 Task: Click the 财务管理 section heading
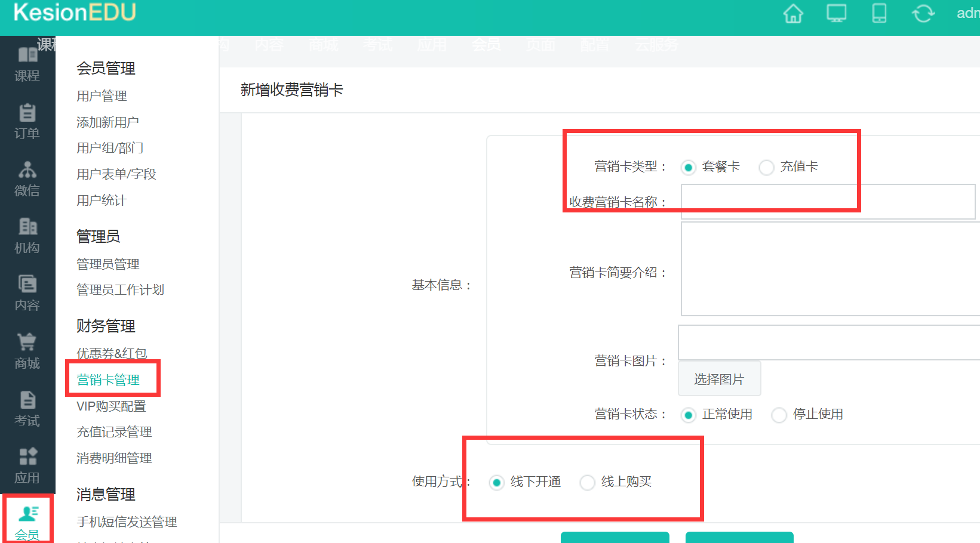click(x=106, y=326)
